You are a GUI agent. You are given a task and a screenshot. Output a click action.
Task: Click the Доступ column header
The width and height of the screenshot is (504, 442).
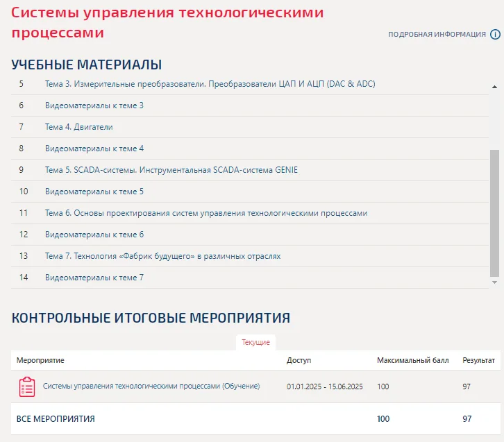[299, 360]
